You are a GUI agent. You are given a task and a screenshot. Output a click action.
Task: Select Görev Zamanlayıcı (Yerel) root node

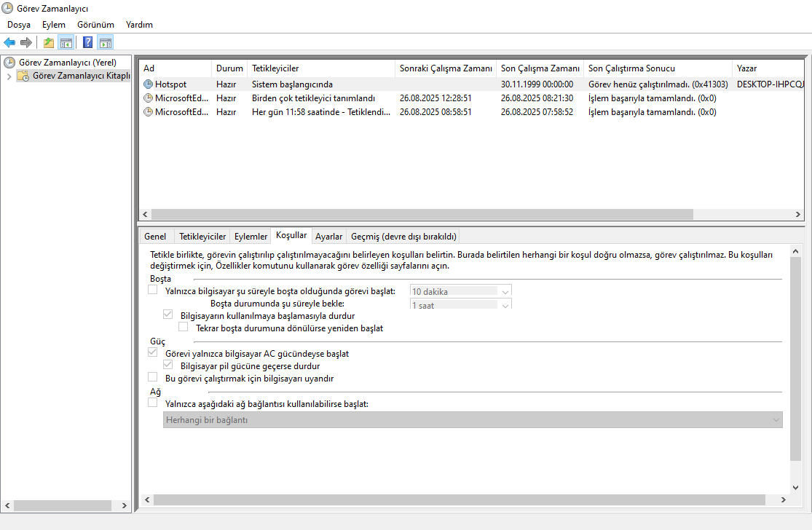(67, 63)
